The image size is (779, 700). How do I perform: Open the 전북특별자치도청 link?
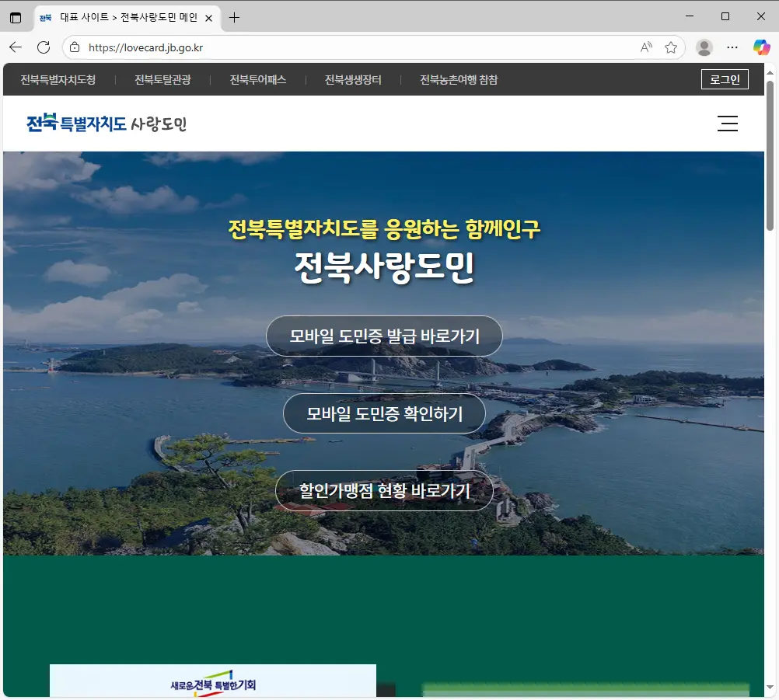(x=58, y=79)
